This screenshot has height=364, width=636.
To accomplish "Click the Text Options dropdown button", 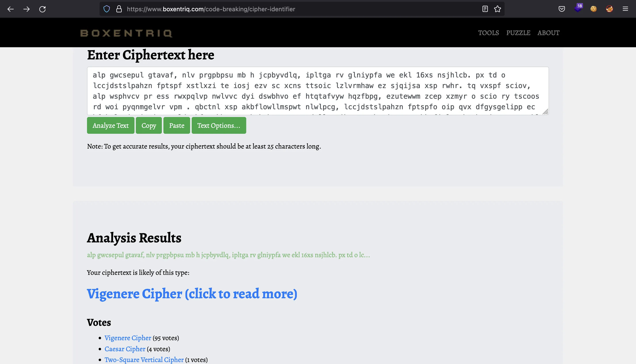I will 218,125.
